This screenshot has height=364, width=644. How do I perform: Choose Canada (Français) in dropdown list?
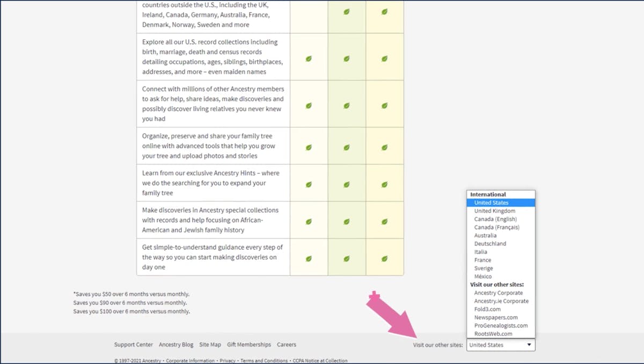pyautogui.click(x=496, y=227)
